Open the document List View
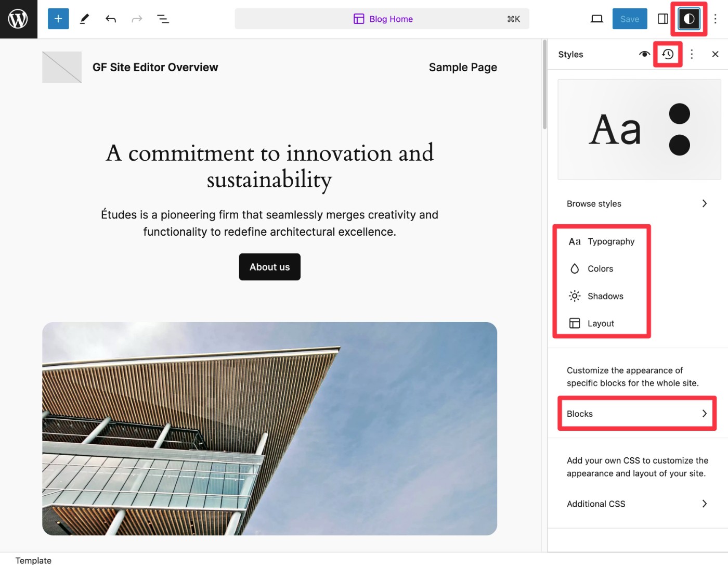728x565 pixels. [x=163, y=19]
